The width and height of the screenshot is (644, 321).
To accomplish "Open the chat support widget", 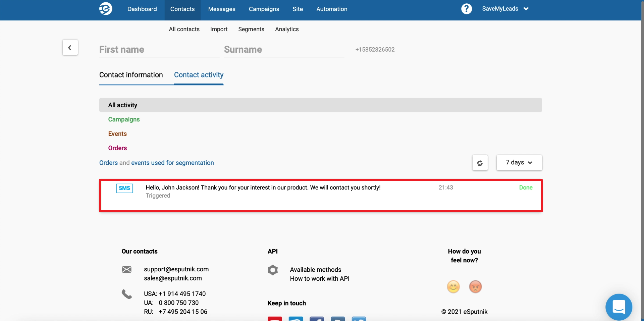I will (619, 307).
